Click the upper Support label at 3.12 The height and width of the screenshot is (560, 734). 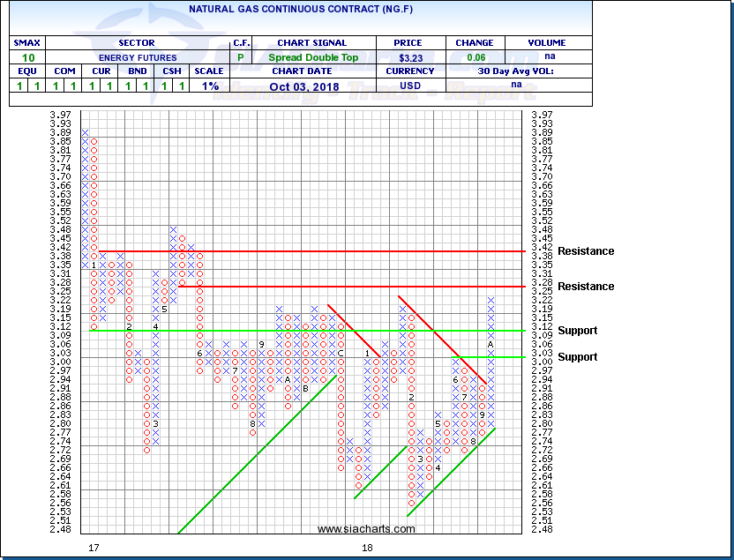pyautogui.click(x=577, y=331)
